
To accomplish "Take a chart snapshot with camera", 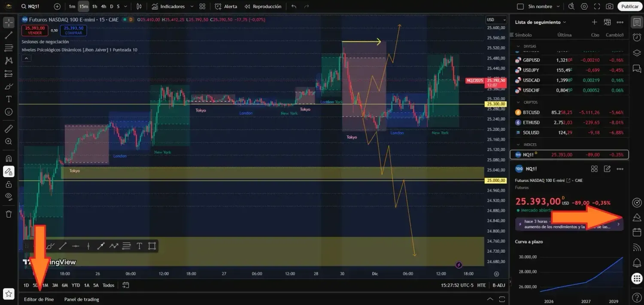I will 609,6.
